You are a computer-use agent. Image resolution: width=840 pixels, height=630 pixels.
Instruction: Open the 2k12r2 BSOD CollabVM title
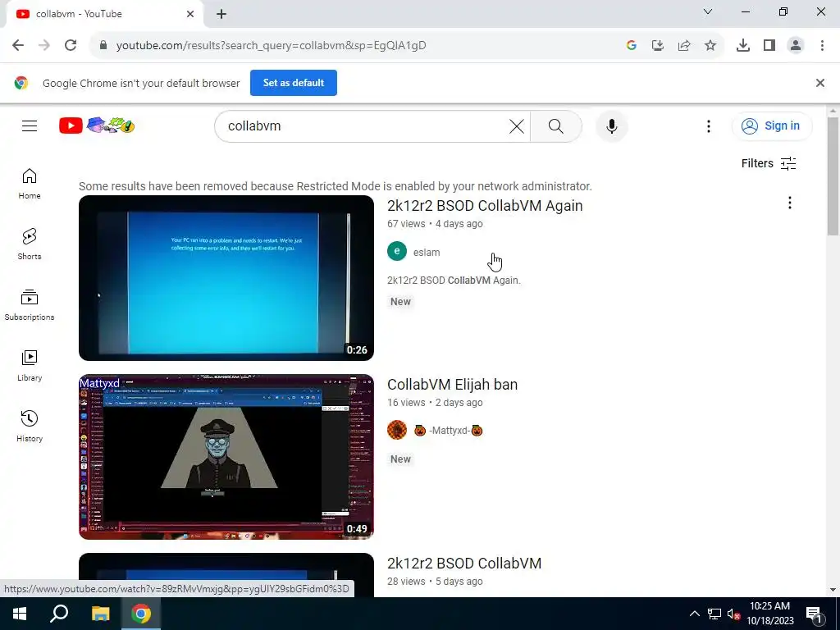[464, 564]
